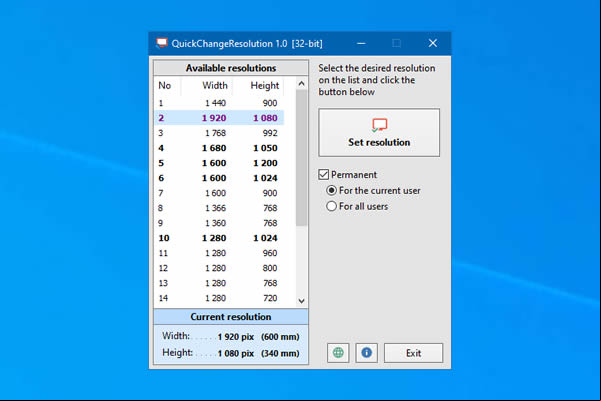This screenshot has width=601, height=401.
Task: Close the QuickChangeResolution window
Action: (433, 43)
